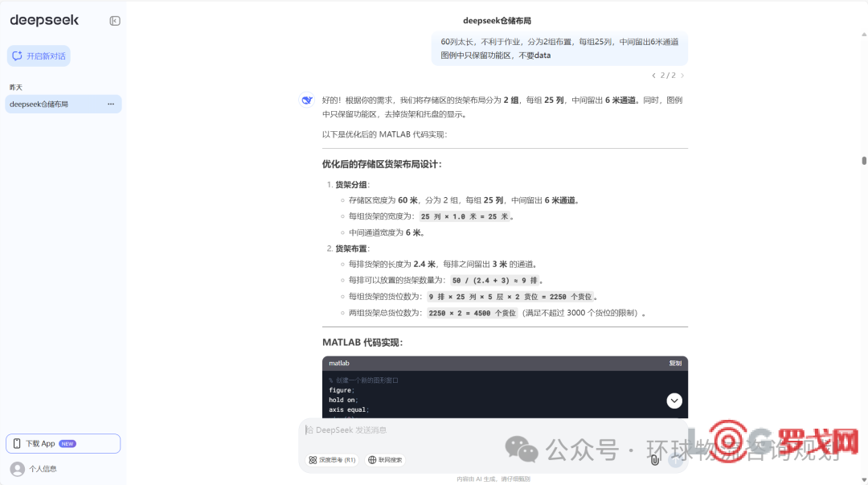Go to previous response version arrow
This screenshot has height=485, width=868.
[x=653, y=76]
